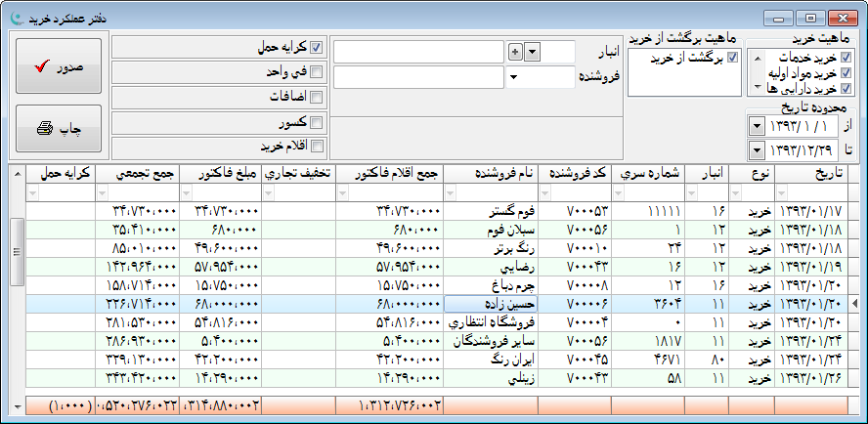Tick the اقلام خريد checkbox
Viewport: 868px width, 424px height.
316,147
